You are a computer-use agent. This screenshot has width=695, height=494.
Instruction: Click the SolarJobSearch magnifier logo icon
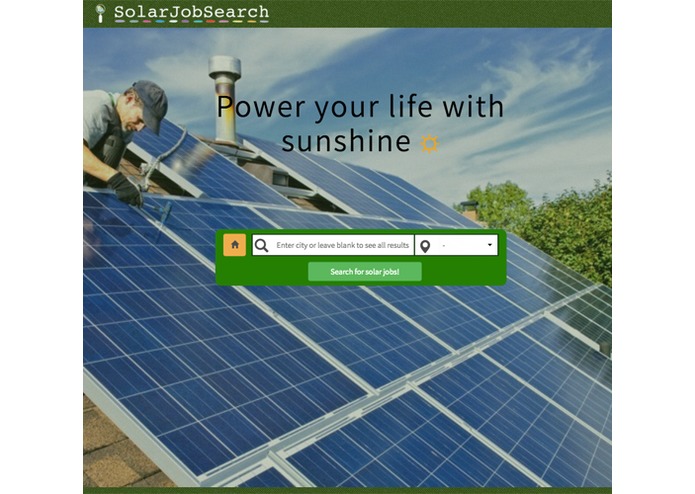coord(101,13)
